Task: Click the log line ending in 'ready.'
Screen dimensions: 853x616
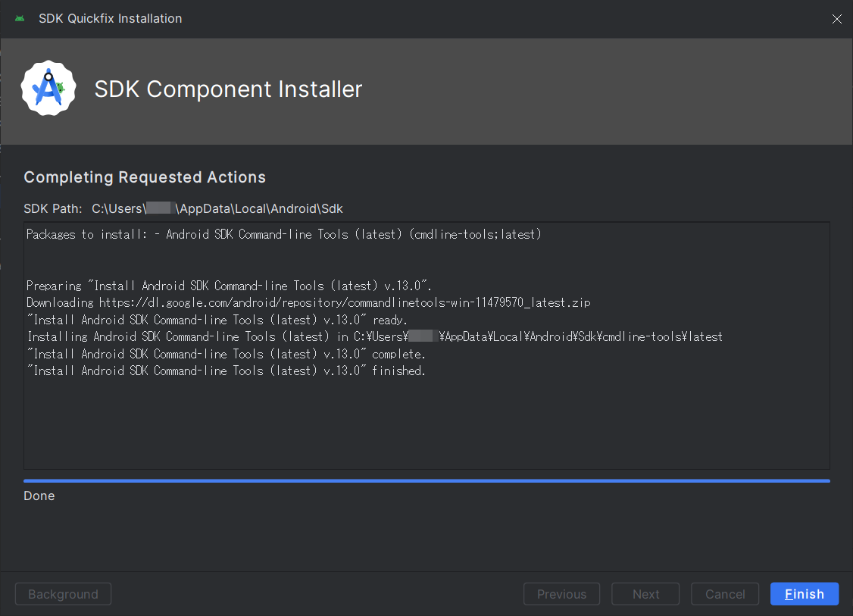Action: coord(217,320)
